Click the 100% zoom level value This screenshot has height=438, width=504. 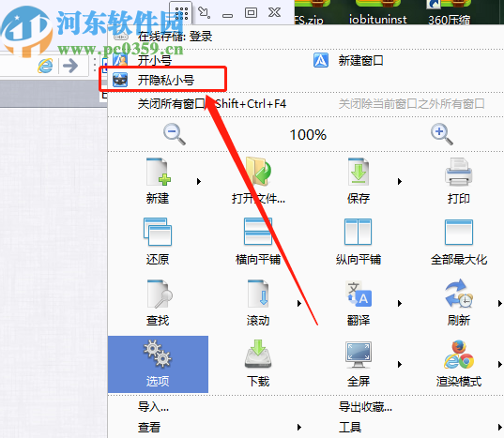(308, 135)
